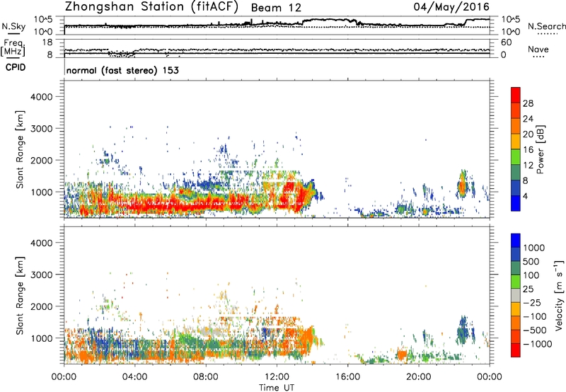
Task: Click the orange velocity patch near 19:00 UT
Action: (x=401, y=354)
